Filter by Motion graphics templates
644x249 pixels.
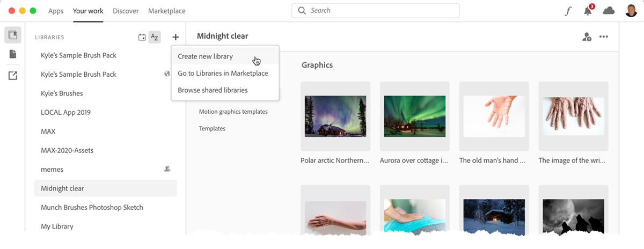tap(233, 112)
